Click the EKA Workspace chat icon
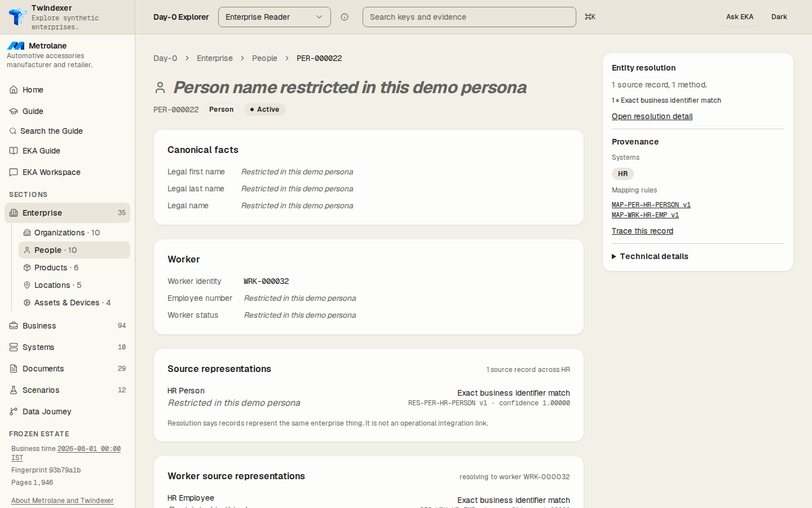 point(14,172)
